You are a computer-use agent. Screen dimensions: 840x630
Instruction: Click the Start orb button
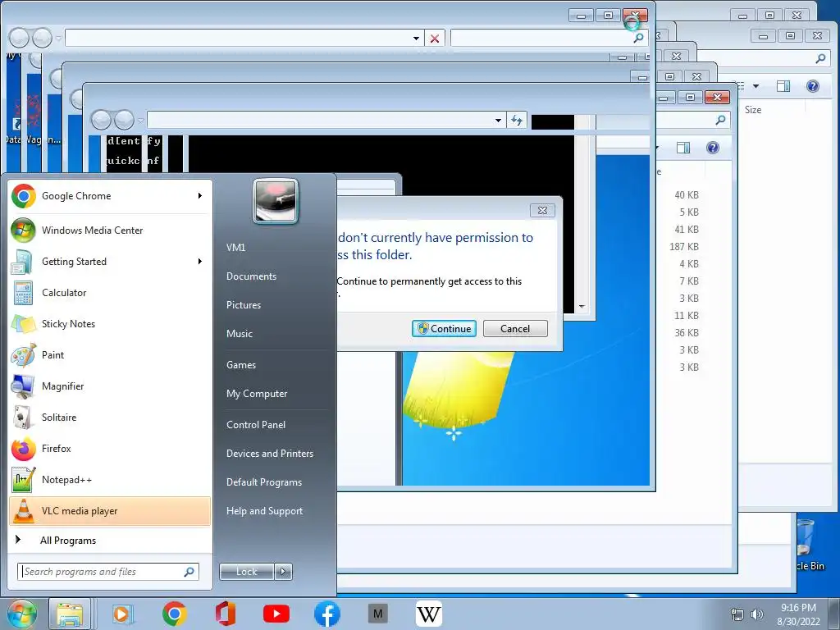22,614
